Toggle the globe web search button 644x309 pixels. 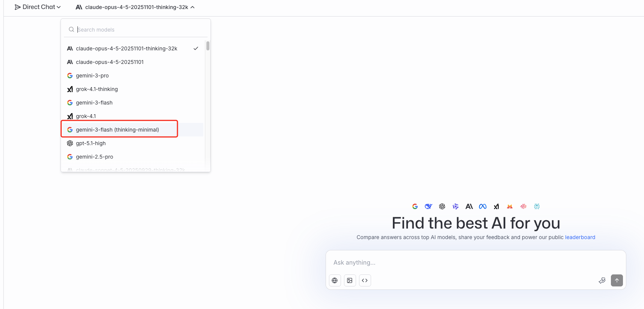coord(335,280)
